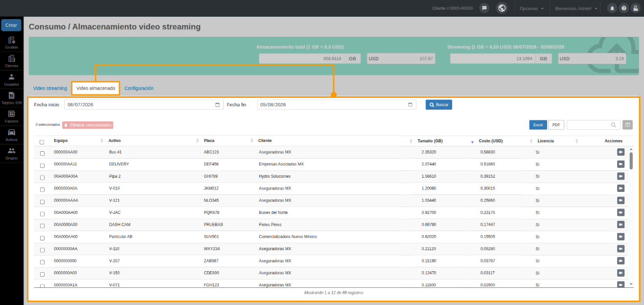Click the Crear button
Screen dimensions: 644x305
pyautogui.click(x=11, y=25)
